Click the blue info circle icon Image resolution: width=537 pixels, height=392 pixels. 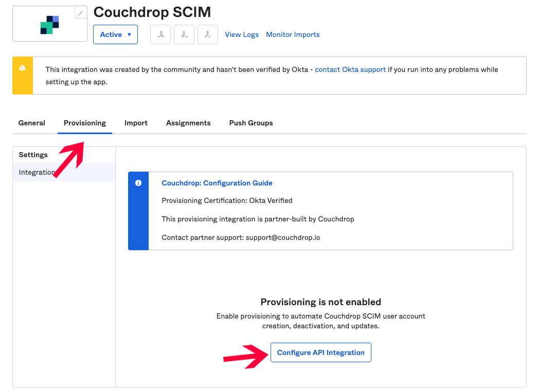tap(138, 183)
